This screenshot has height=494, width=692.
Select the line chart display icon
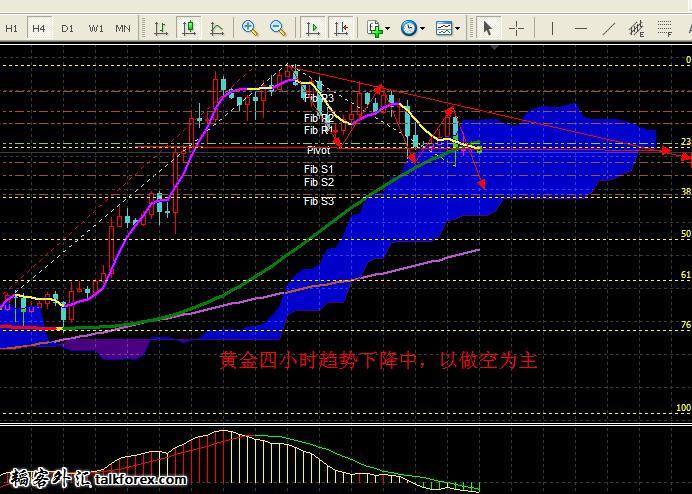click(x=216, y=29)
